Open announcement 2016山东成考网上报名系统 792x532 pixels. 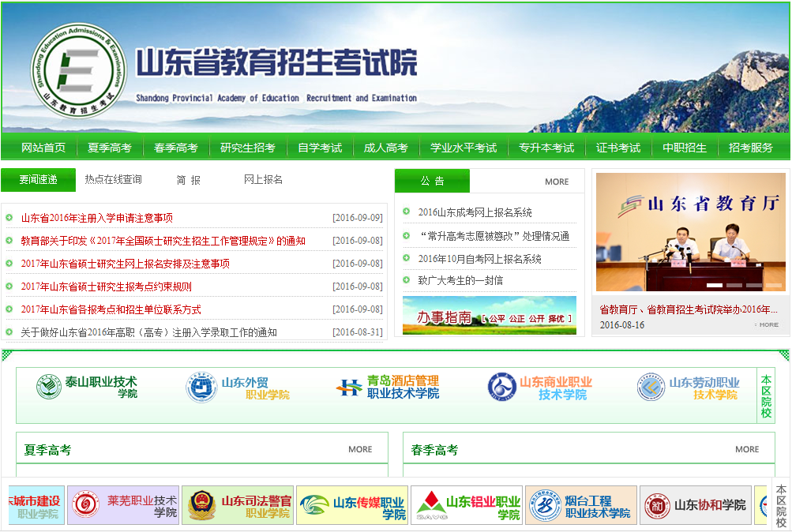[x=475, y=212]
